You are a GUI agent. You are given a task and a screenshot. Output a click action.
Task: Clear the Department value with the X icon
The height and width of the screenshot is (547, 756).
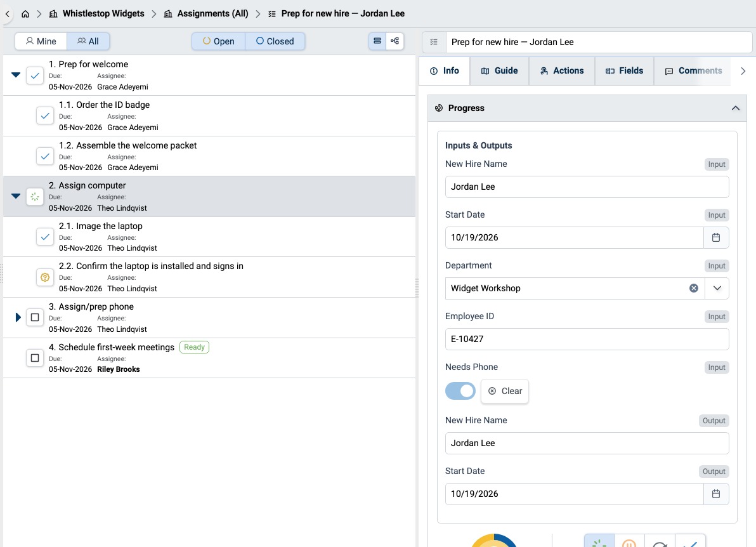[x=694, y=288]
